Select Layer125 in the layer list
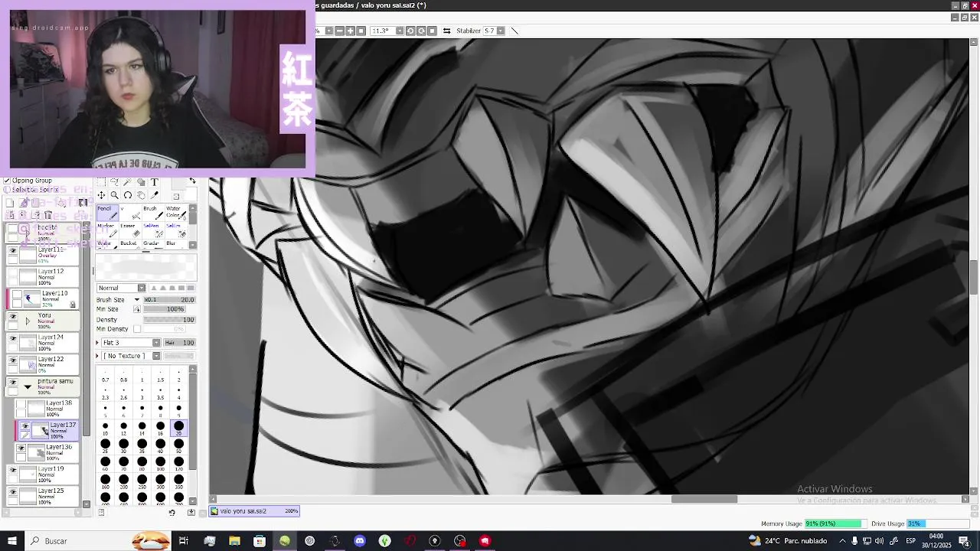 coord(44,496)
